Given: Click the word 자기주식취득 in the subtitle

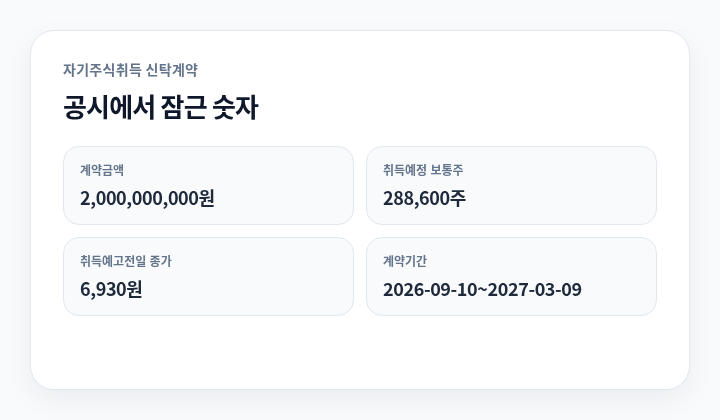Looking at the screenshot, I should (x=102, y=70).
